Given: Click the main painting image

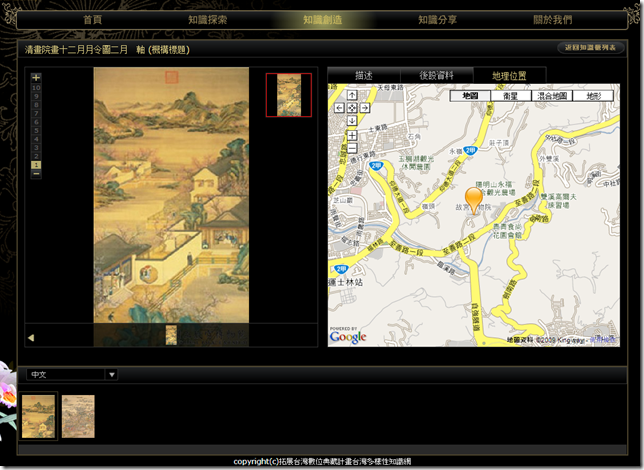Looking at the screenshot, I should [x=171, y=195].
